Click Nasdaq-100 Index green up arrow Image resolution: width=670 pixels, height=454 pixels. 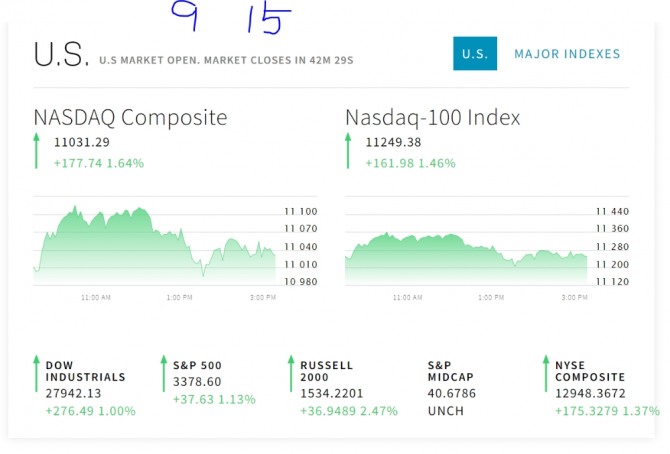pos(348,151)
